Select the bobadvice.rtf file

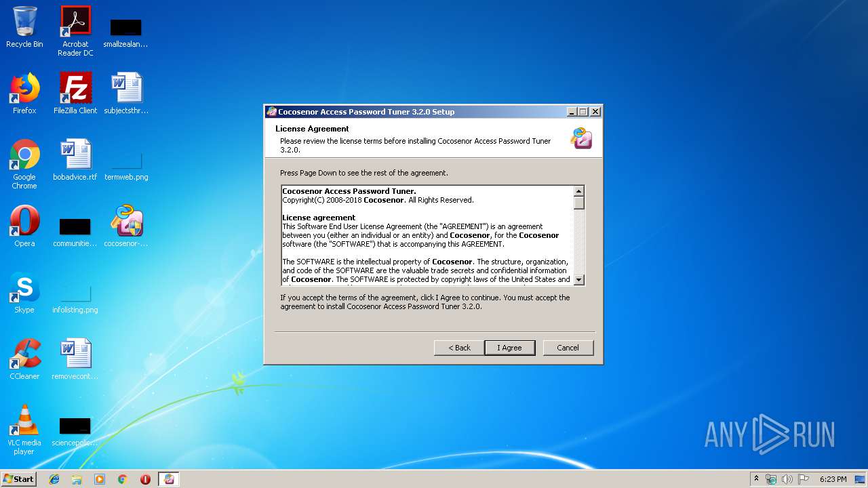click(75, 160)
